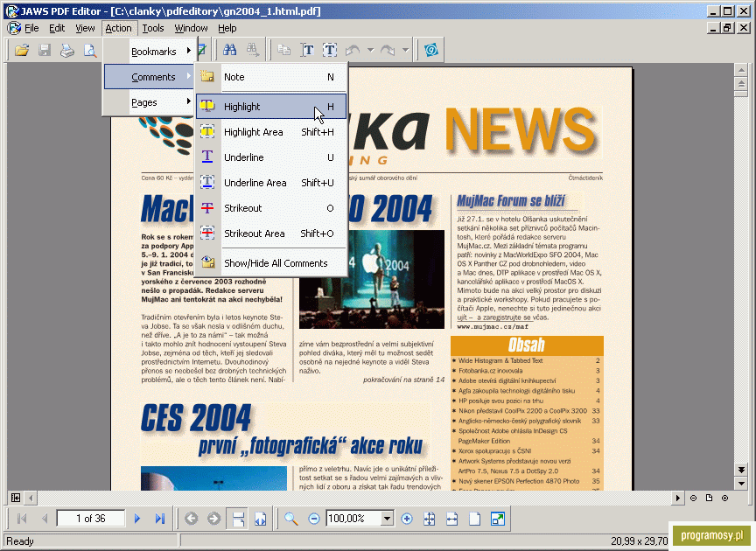Screen dimensions: 756x551
Task: Open a PDF file with the folder icon
Action: coord(22,50)
